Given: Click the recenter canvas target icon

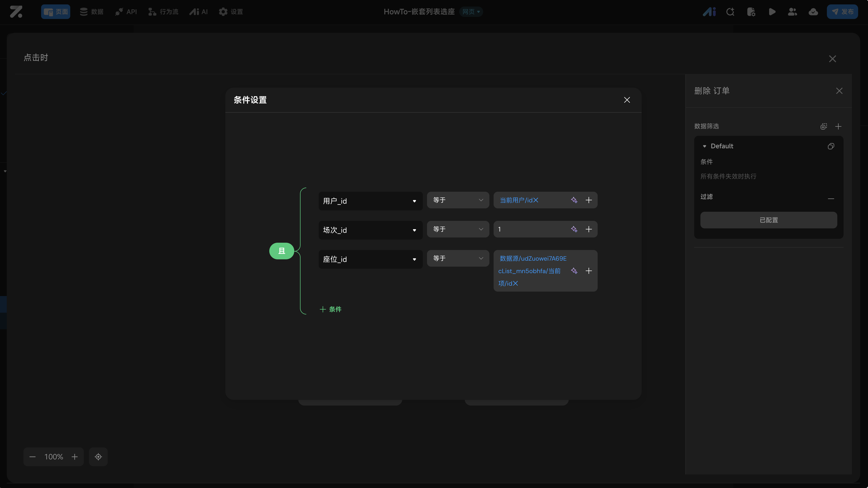Looking at the screenshot, I should (98, 457).
